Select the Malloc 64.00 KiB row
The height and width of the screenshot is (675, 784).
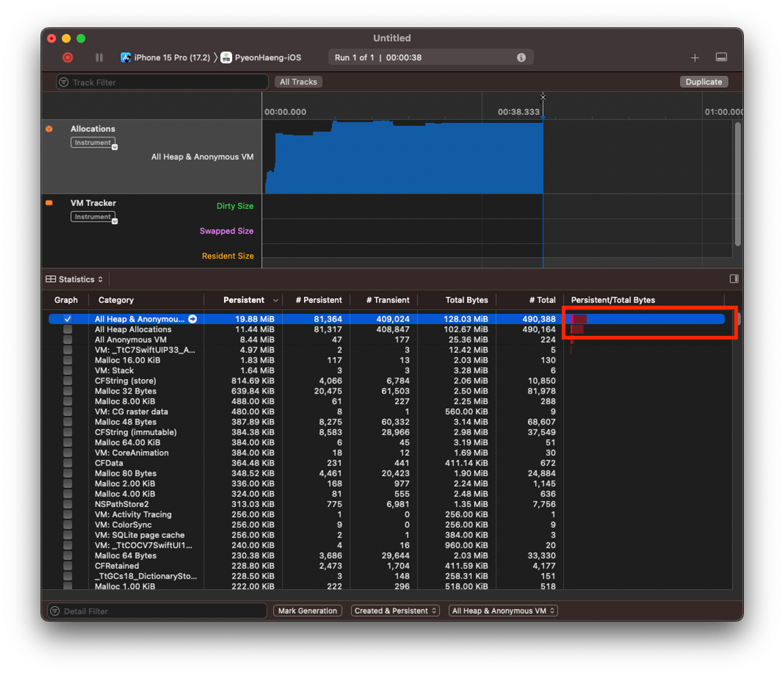tap(387, 443)
